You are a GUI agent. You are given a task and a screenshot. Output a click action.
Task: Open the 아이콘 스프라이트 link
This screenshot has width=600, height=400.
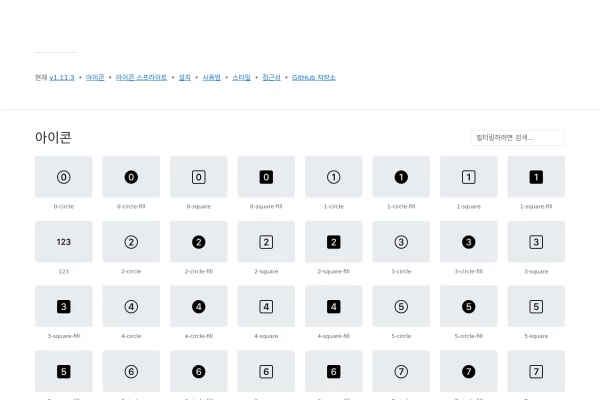pyautogui.click(x=141, y=77)
